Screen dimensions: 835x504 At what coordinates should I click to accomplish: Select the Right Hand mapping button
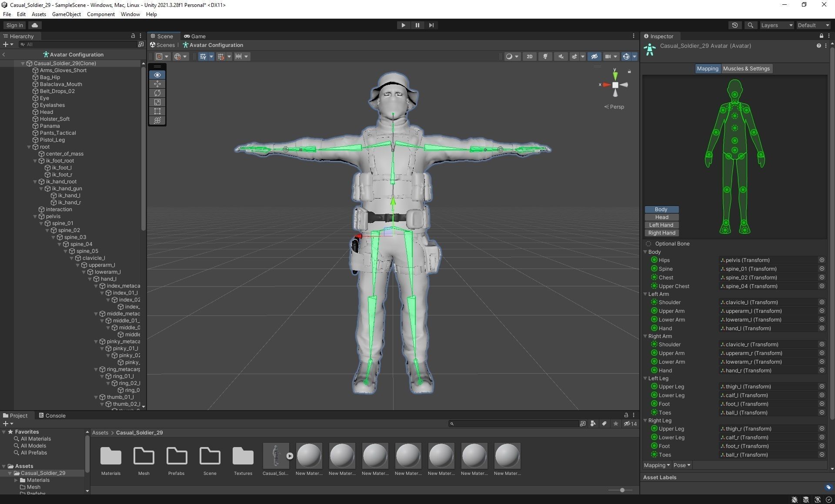[x=661, y=233]
